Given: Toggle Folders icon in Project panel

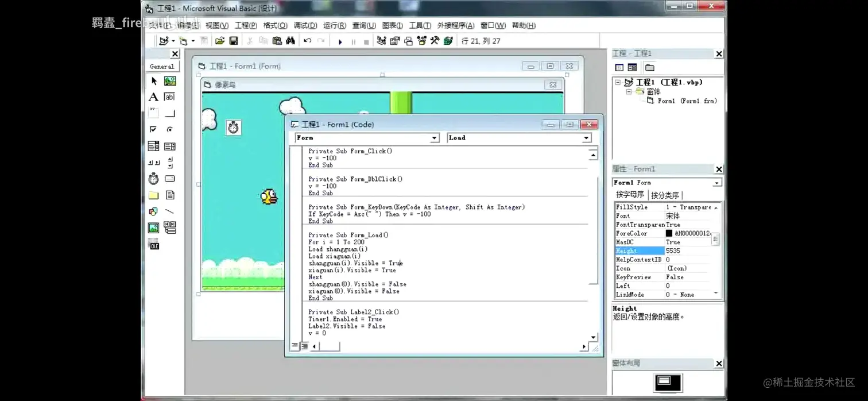Looking at the screenshot, I should pyautogui.click(x=650, y=67).
